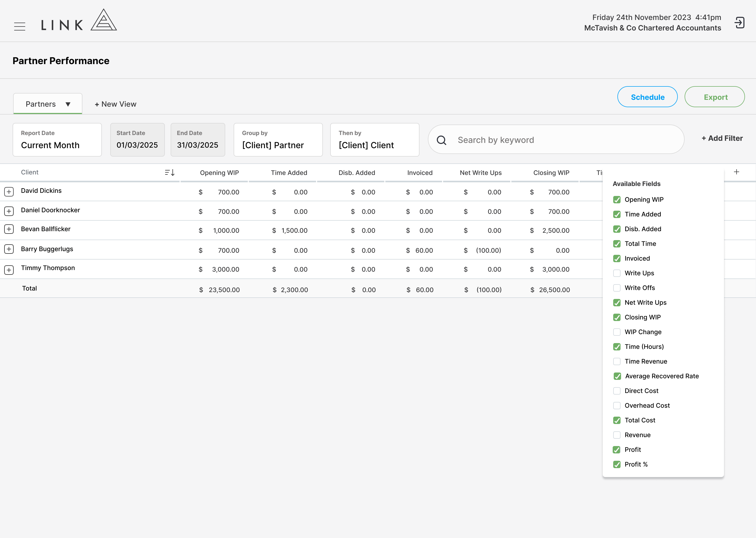The height and width of the screenshot is (538, 756).
Task: Click the plus add-column icon
Action: pyautogui.click(x=737, y=172)
